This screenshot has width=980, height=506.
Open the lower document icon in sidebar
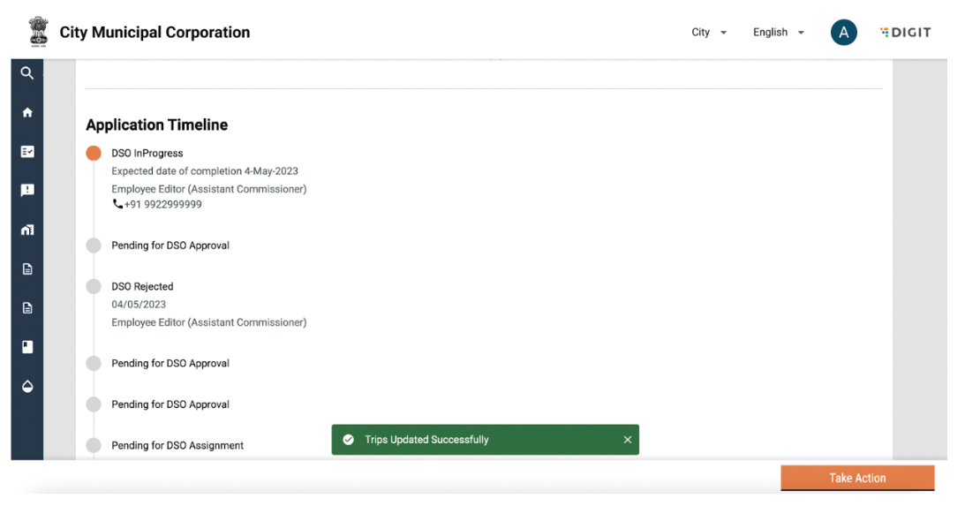[x=27, y=308]
